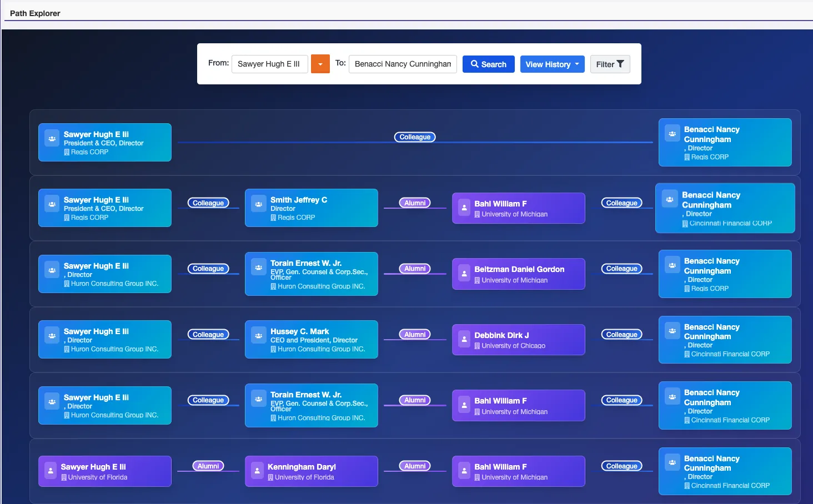
Task: Click the Alumni badge after Sawyer University of Florida card
Action: (x=208, y=466)
